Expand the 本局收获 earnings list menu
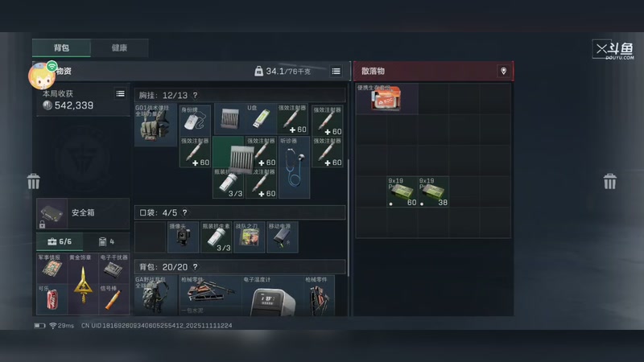Image resolution: width=644 pixels, height=362 pixels. click(120, 93)
